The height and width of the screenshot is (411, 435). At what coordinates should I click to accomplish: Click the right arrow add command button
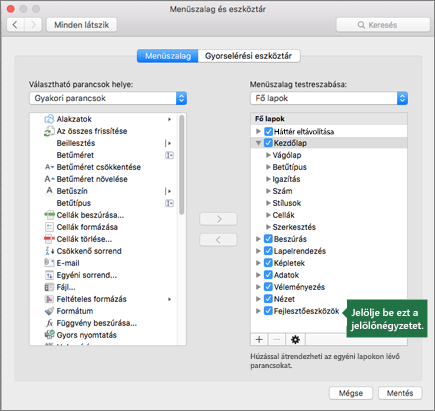point(218,219)
